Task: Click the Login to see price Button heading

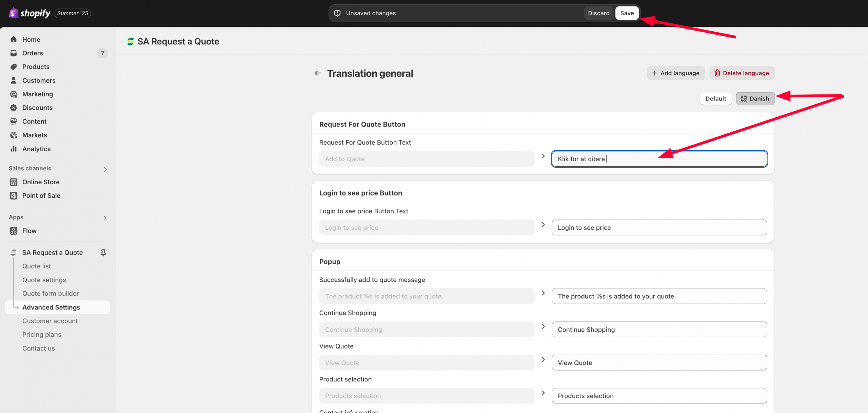Action: [x=360, y=193]
